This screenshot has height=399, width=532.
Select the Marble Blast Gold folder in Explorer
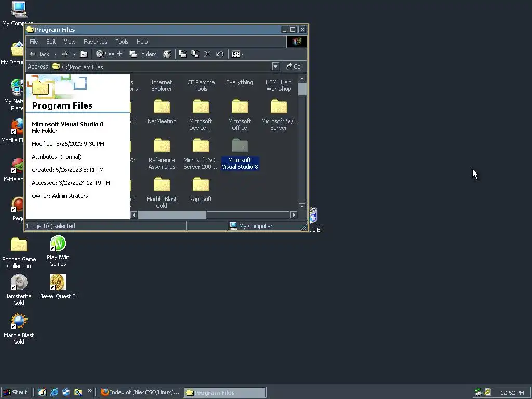162,193
